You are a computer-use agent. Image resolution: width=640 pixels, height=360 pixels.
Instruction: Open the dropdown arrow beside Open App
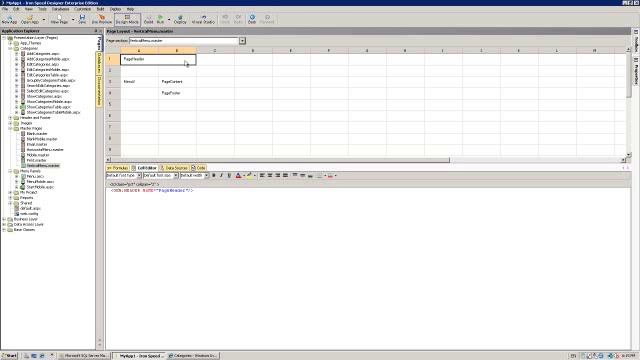[44, 19]
